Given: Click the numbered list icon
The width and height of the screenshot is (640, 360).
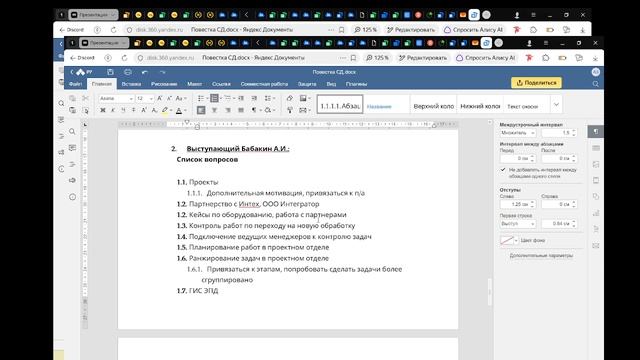Looking at the screenshot, I should click(x=214, y=98).
